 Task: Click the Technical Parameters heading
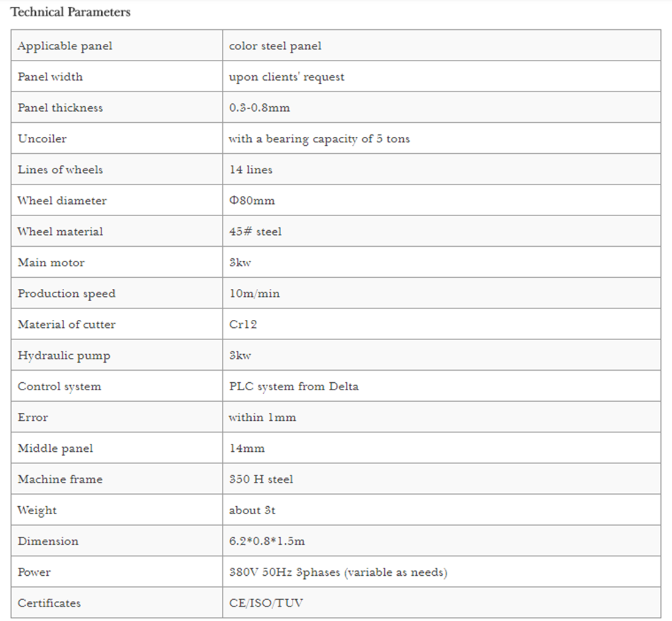tap(70, 12)
